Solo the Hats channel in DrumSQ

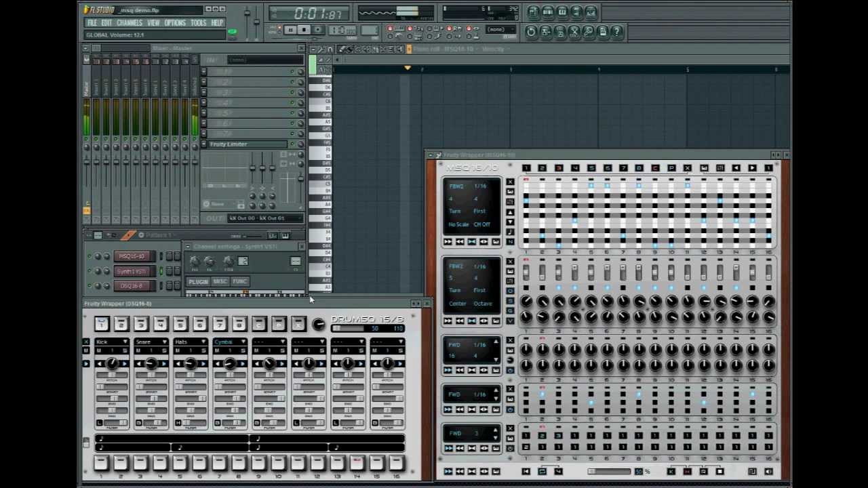[203, 350]
